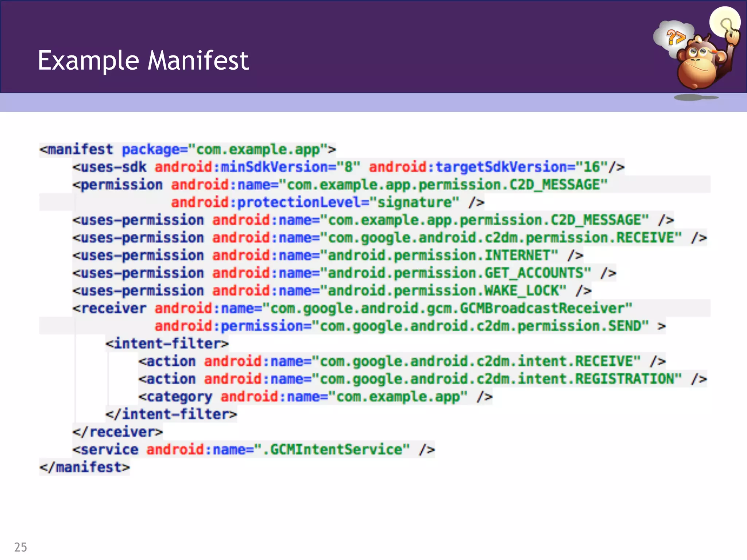Select the '<manifest package="com.example.app">' line

click(187, 150)
